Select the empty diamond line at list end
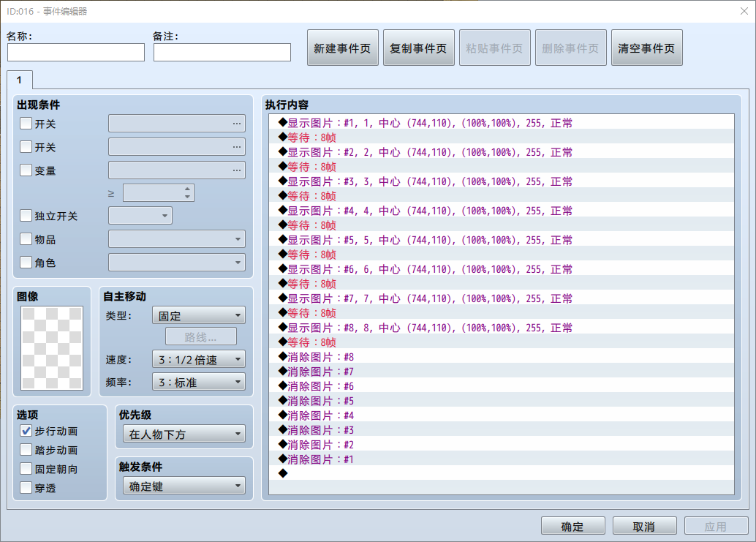Viewport: 756px width, 542px height. click(x=502, y=473)
